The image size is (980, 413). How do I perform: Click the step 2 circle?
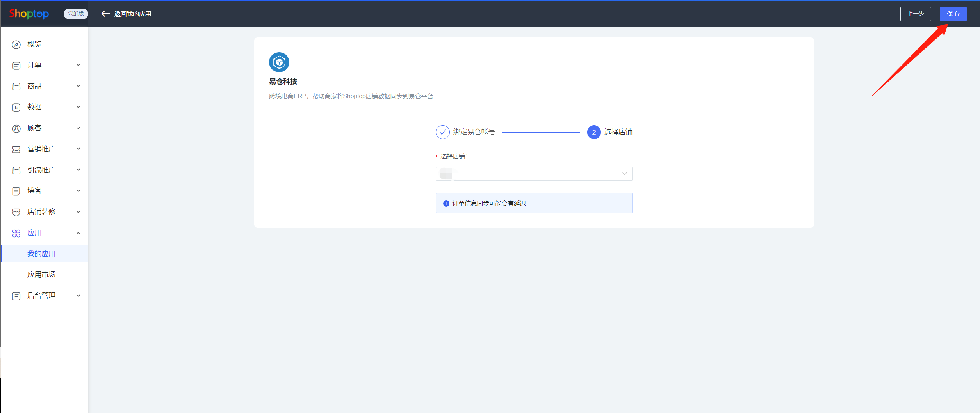(594, 132)
